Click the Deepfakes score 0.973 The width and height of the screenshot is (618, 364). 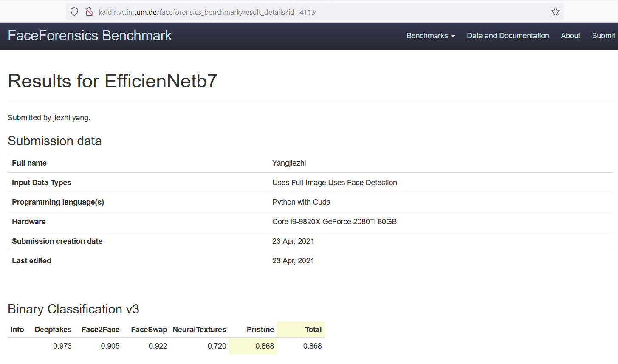point(62,346)
